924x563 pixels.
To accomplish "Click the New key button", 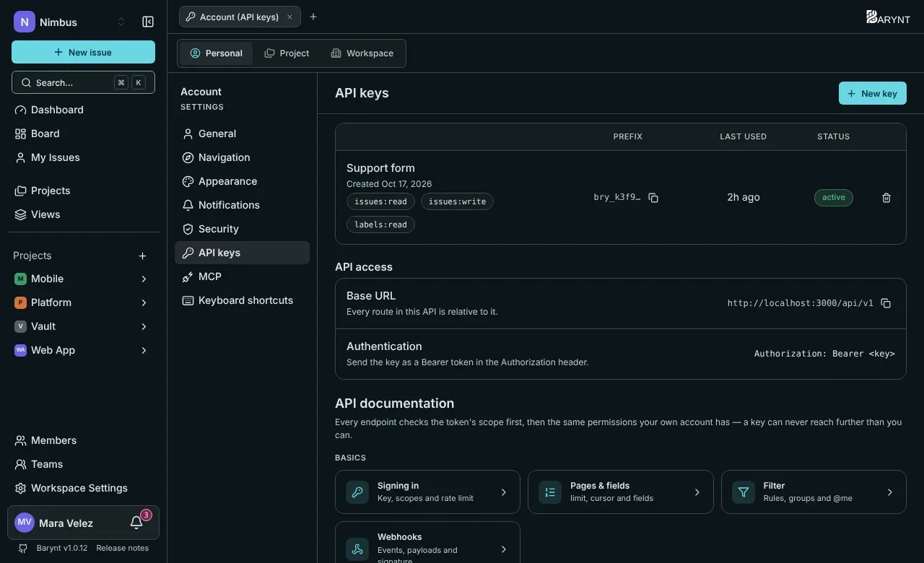I will [x=872, y=93].
